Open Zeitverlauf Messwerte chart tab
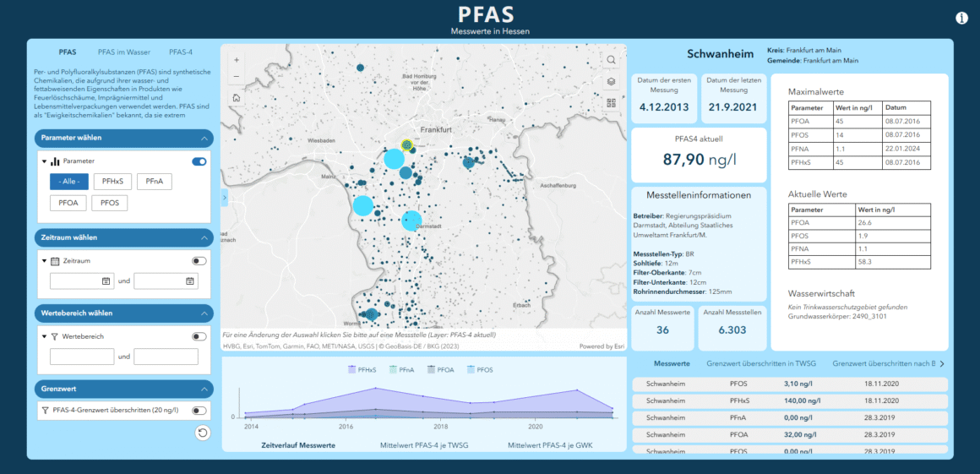Screen dimensions: 980x474 pyautogui.click(x=298, y=445)
